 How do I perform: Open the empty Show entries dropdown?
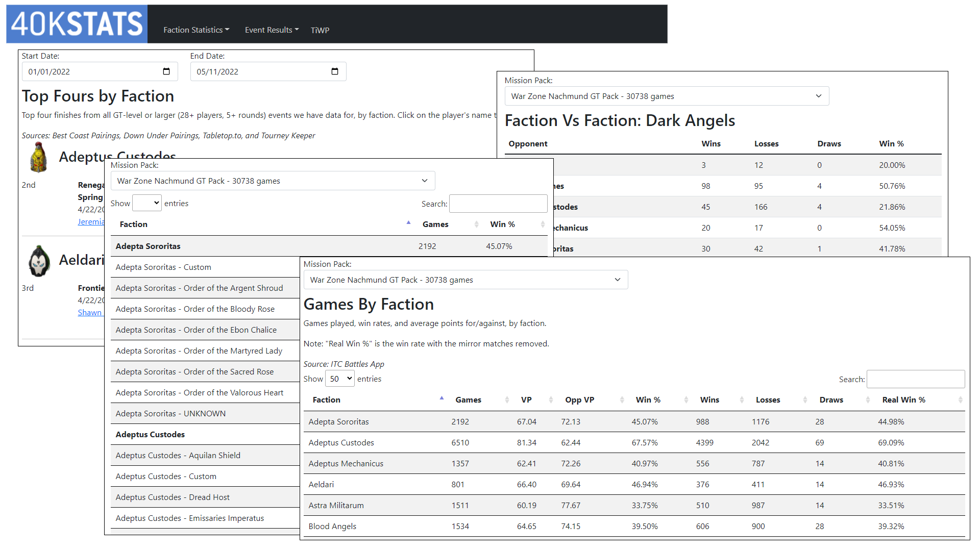coord(147,203)
